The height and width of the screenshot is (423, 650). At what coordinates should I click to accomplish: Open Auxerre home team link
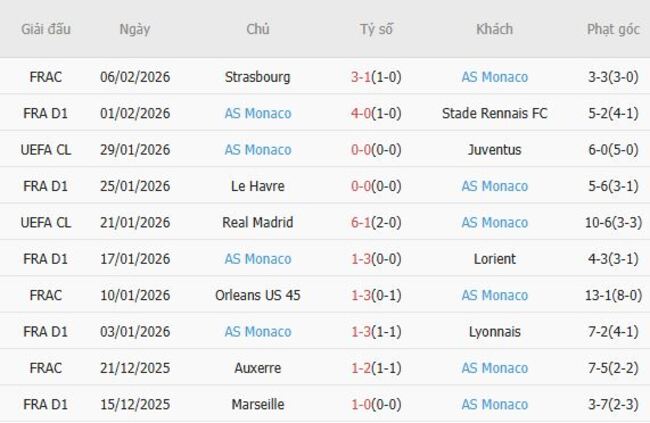[258, 368]
